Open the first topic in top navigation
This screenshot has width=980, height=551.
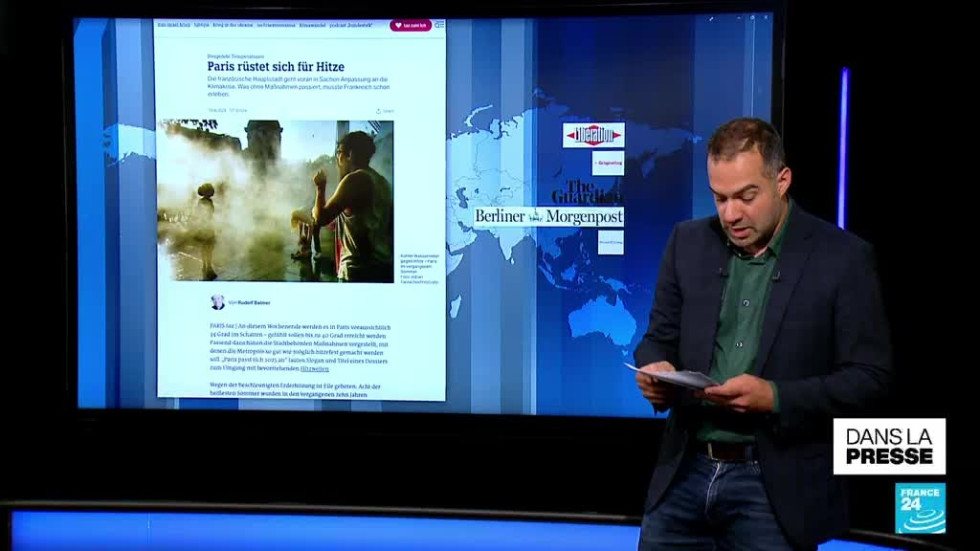click(172, 26)
